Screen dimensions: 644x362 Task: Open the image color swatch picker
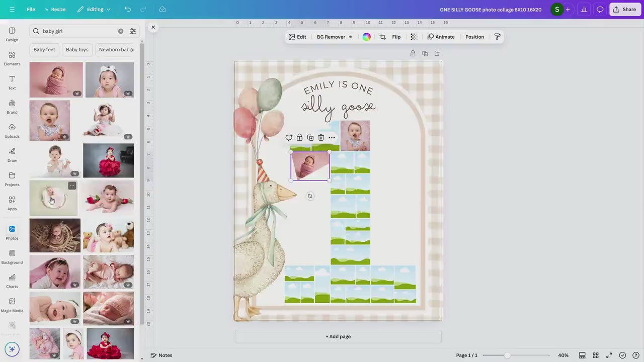click(366, 37)
